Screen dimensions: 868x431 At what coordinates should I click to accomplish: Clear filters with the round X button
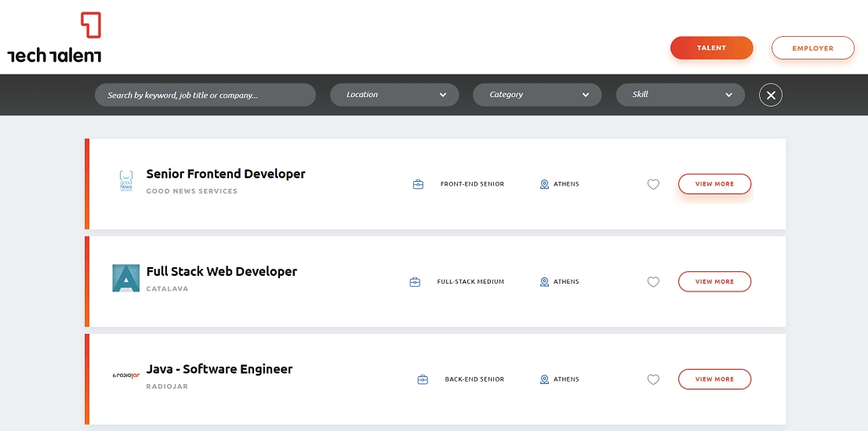[771, 95]
